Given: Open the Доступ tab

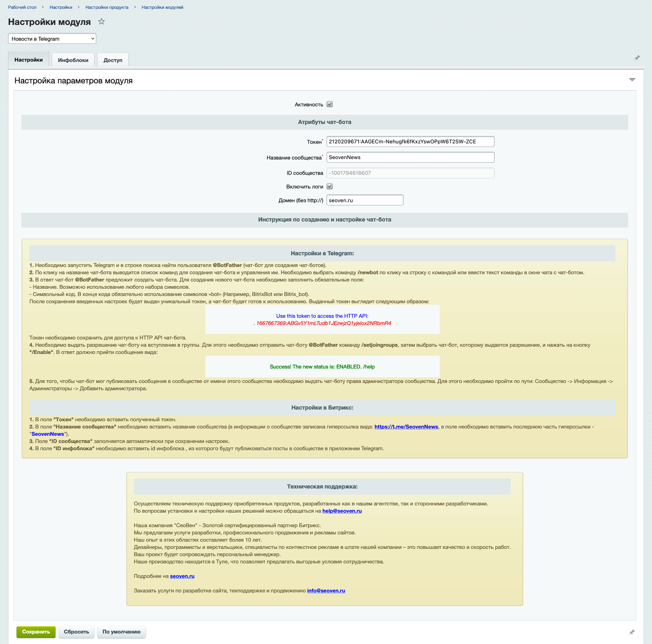Looking at the screenshot, I should [113, 60].
